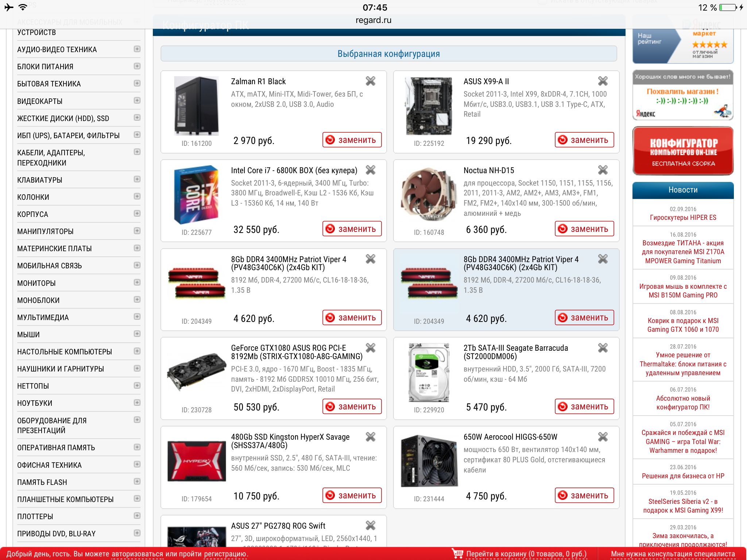Remove Seagate Barracuda drive with X icon
The height and width of the screenshot is (560, 747).
click(603, 348)
